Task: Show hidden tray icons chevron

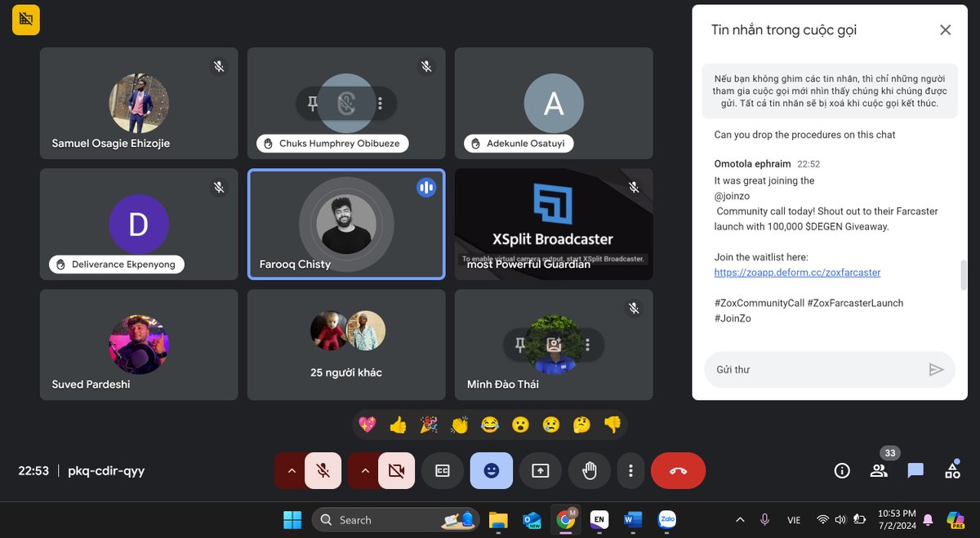Action: pyautogui.click(x=740, y=519)
